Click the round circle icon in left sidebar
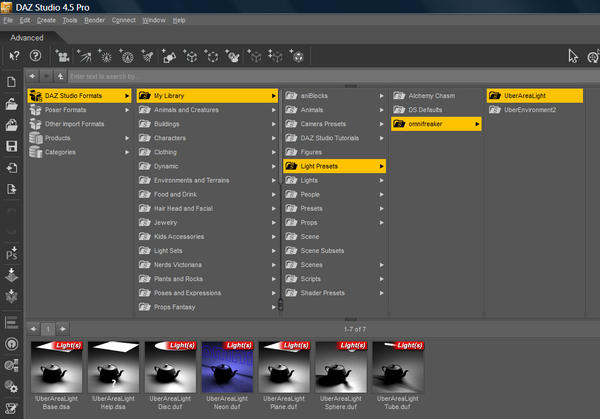Viewport: 600px width, 419px height. click(11, 344)
